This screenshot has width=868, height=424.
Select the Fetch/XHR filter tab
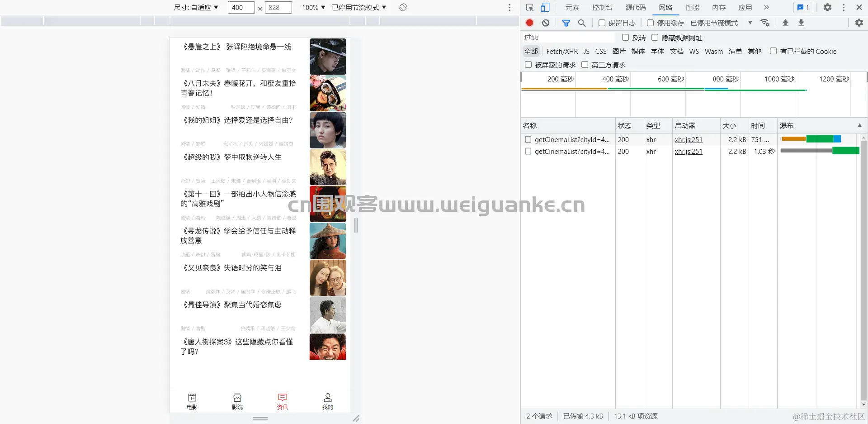561,51
